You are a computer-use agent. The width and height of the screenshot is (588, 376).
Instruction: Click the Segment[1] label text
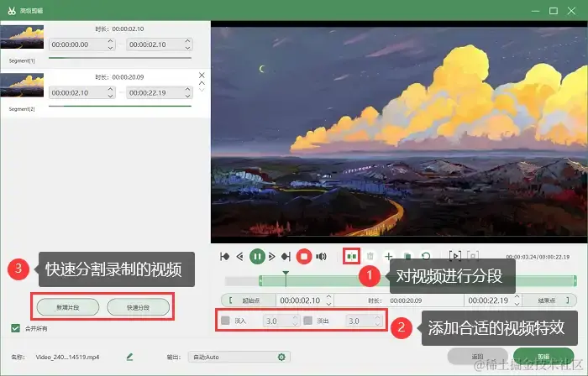pos(22,60)
